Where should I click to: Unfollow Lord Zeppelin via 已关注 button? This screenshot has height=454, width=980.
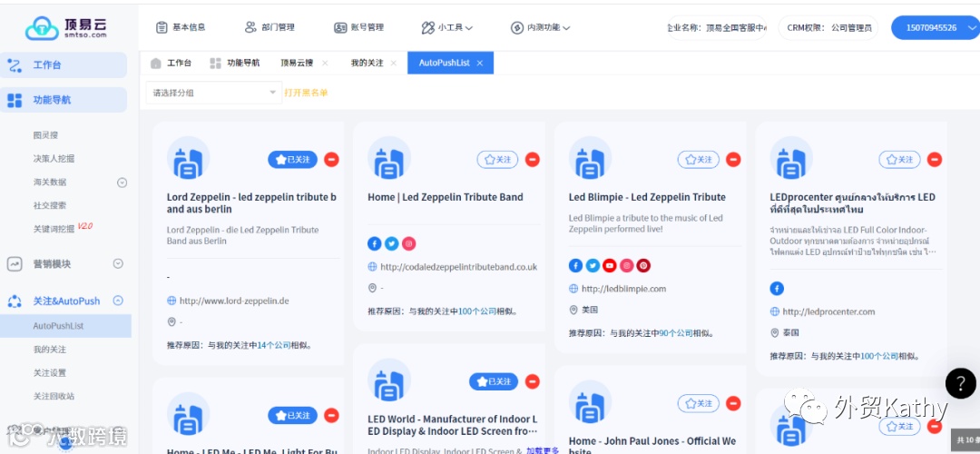[292, 160]
